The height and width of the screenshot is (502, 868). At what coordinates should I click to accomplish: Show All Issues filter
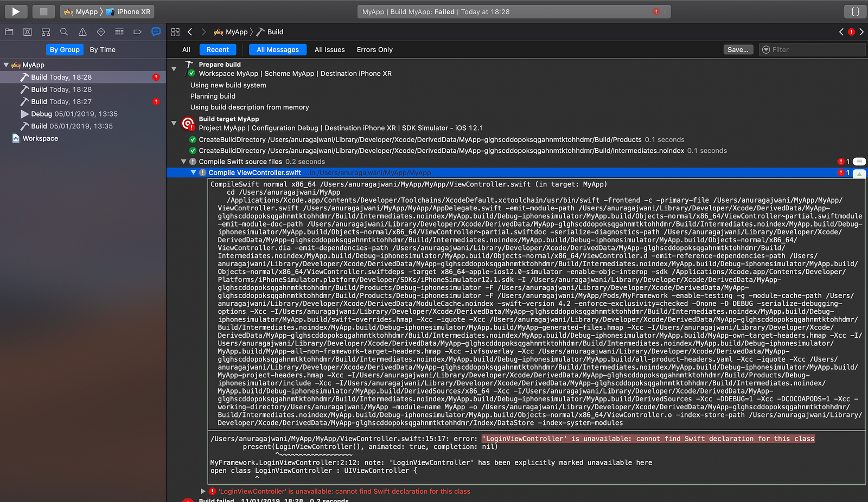[330, 49]
